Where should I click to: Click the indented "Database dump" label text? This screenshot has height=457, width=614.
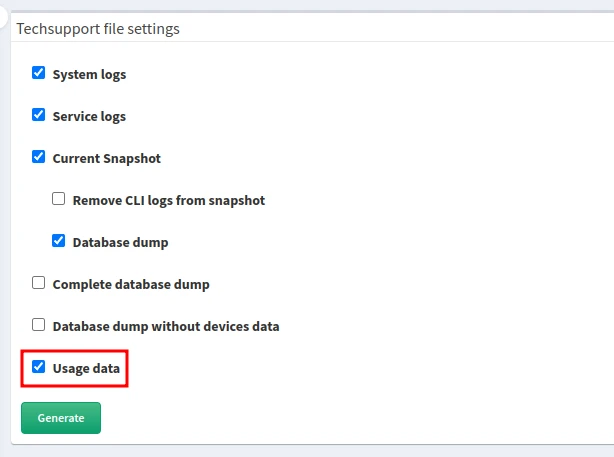[120, 242]
